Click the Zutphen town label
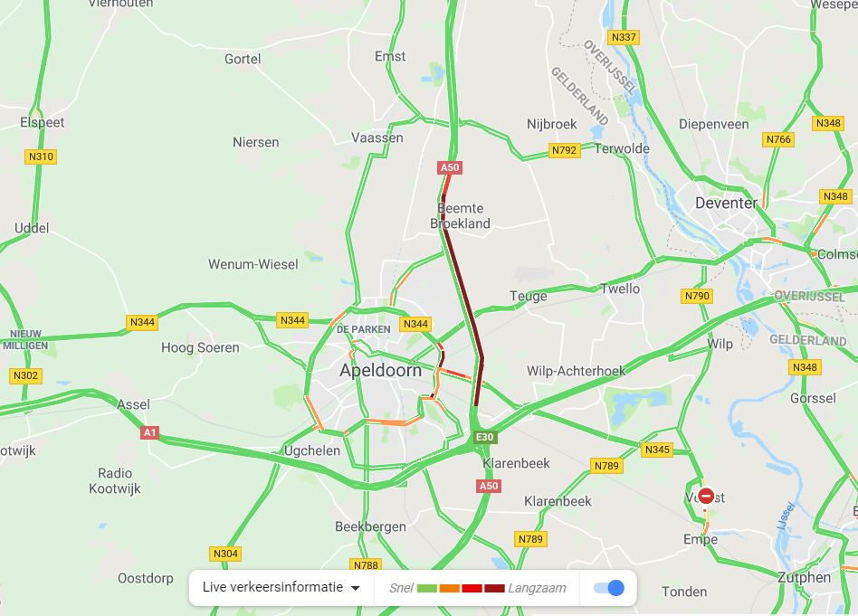Image resolution: width=858 pixels, height=616 pixels. [804, 577]
